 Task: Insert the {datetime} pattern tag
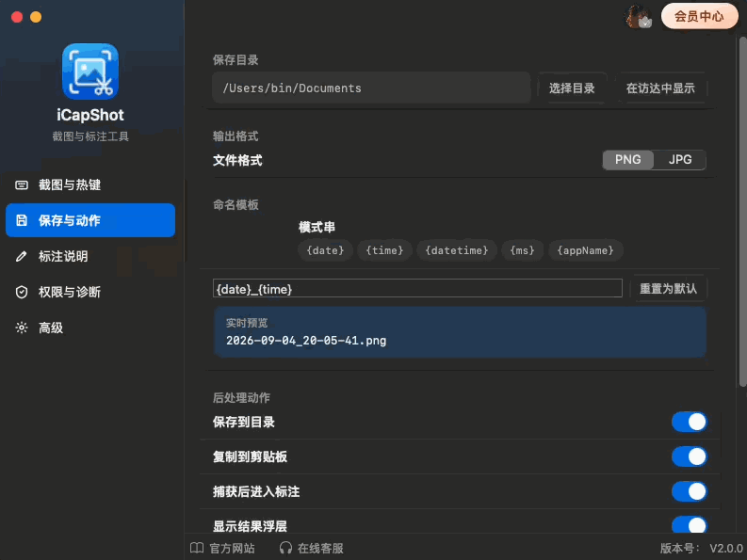click(456, 250)
